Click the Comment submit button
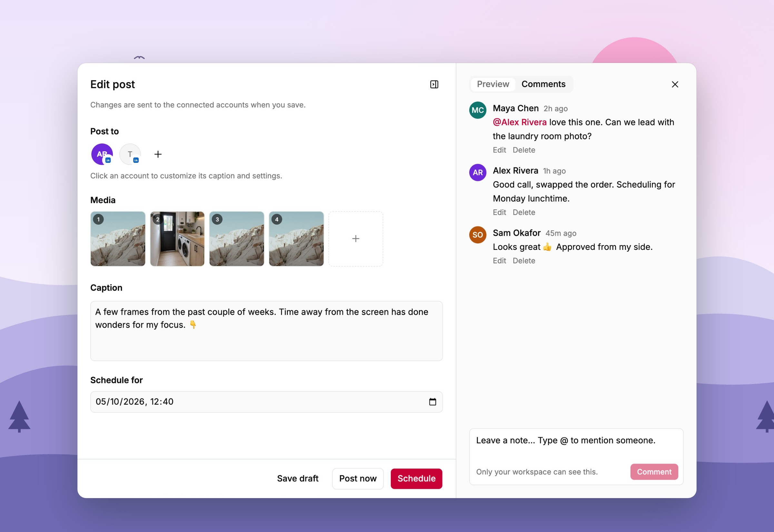 [654, 472]
